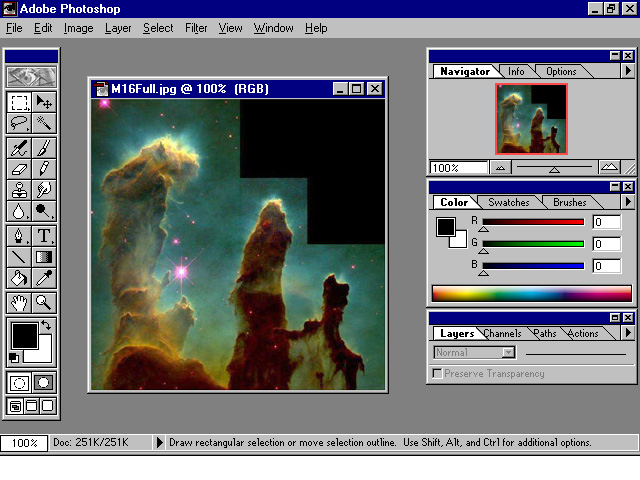The image size is (640, 480).
Task: Select the Move tool
Action: pos(44,102)
